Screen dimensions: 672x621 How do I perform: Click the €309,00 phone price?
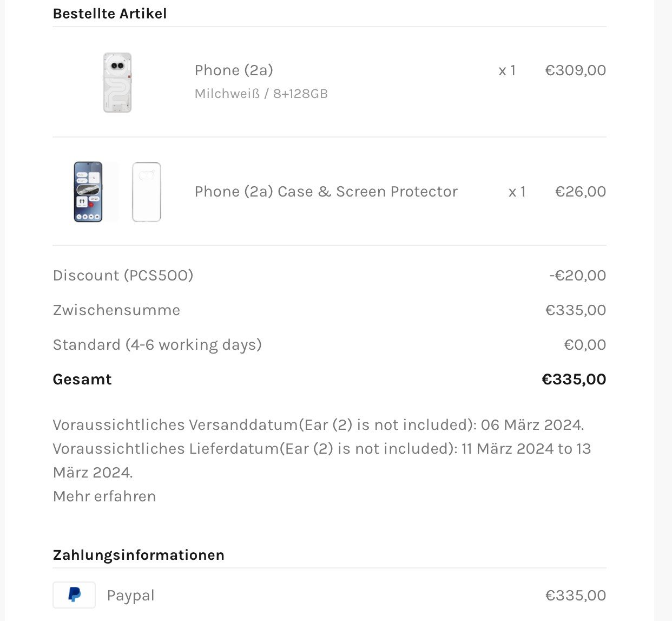pyautogui.click(x=576, y=70)
